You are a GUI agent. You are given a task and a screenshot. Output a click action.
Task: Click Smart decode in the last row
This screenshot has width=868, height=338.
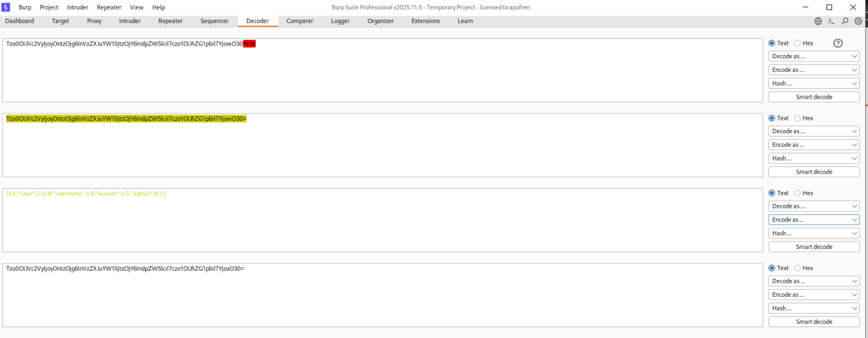(x=814, y=321)
